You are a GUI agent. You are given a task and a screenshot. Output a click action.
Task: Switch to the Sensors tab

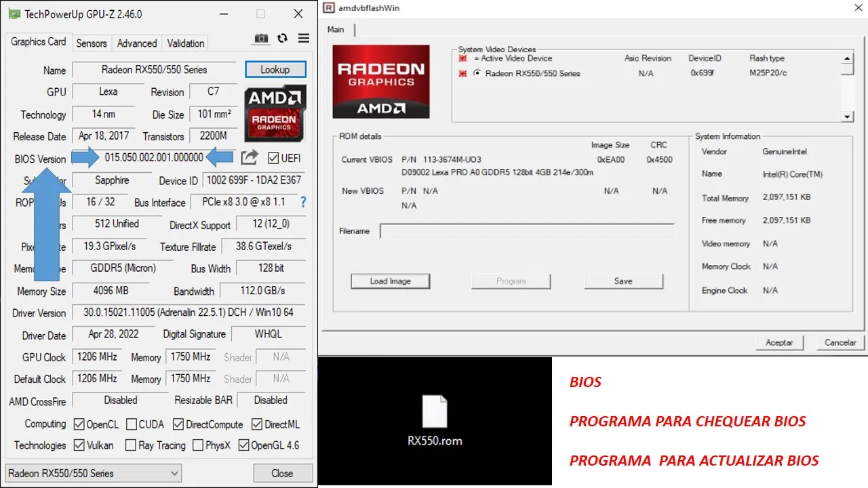(x=92, y=43)
